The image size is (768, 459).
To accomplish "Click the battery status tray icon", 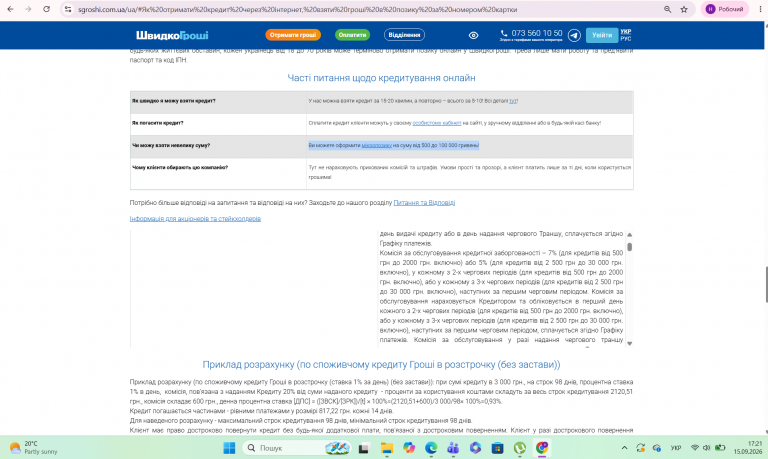I will click(x=720, y=448).
